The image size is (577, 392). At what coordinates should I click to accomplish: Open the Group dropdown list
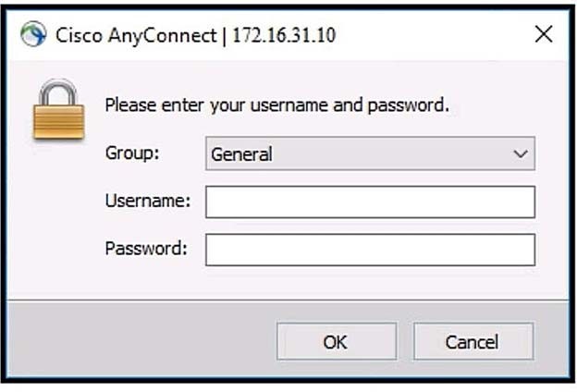(x=370, y=154)
